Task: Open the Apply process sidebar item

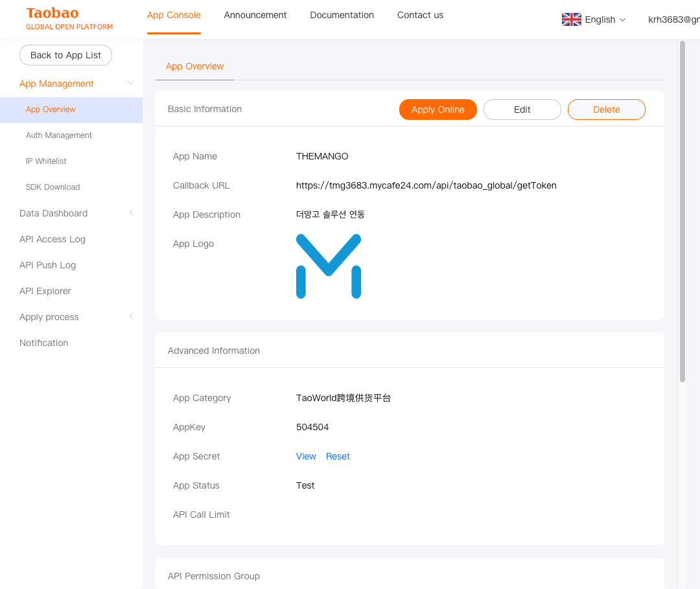Action: click(x=49, y=317)
